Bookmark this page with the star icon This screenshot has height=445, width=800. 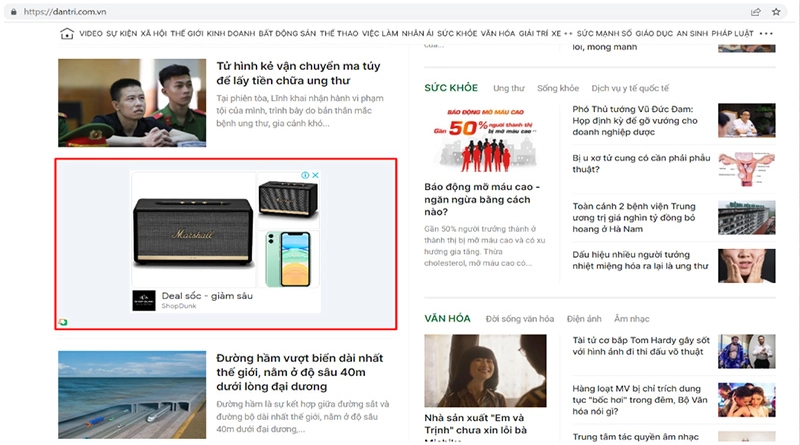tap(776, 11)
